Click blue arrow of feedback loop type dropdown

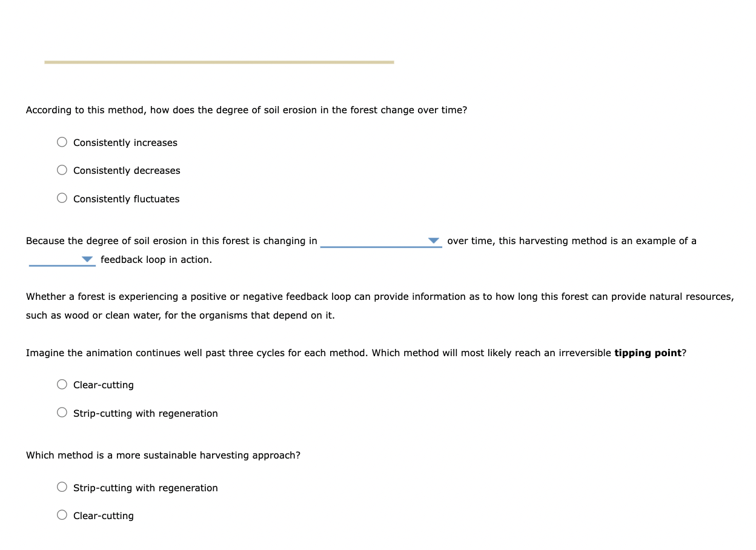tap(88, 259)
